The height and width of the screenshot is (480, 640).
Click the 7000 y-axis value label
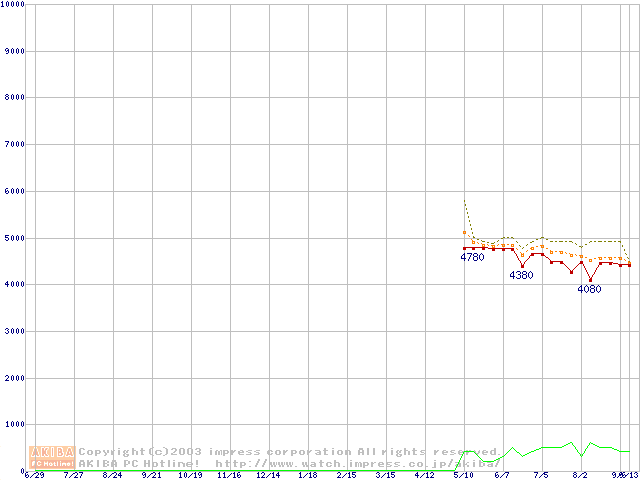pyautogui.click(x=16, y=145)
